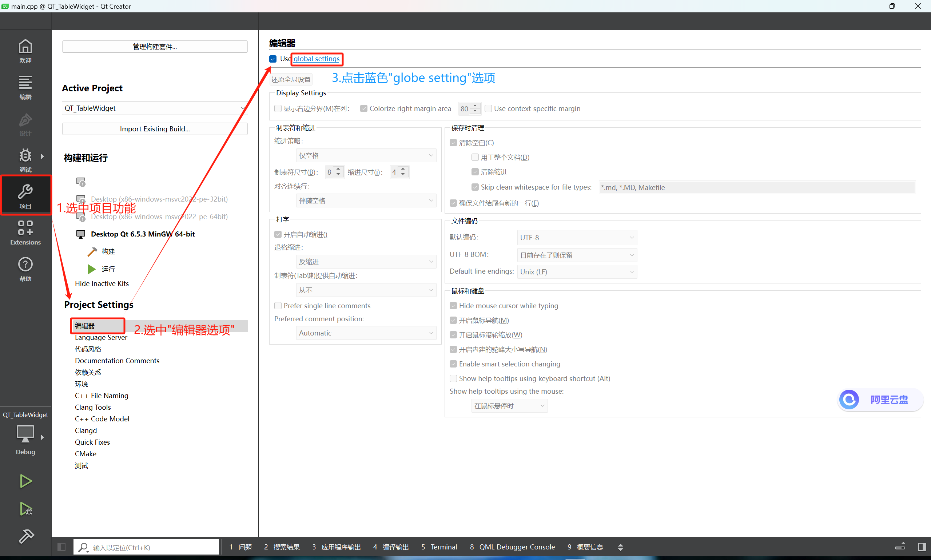
Task: Click the global settings link
Action: pyautogui.click(x=317, y=59)
